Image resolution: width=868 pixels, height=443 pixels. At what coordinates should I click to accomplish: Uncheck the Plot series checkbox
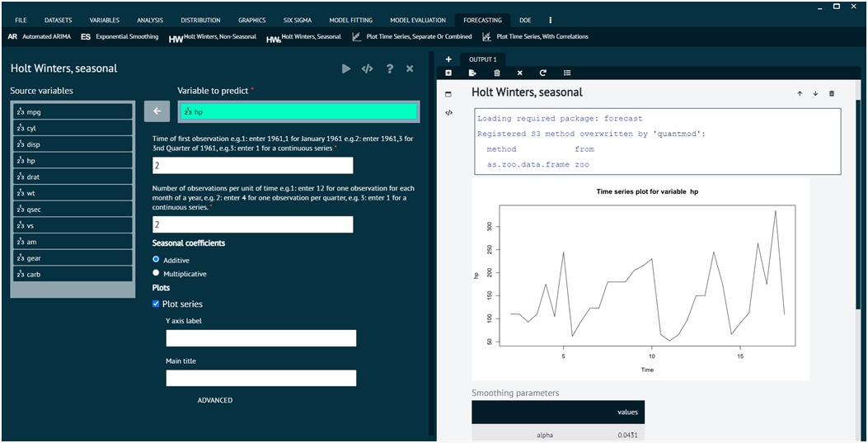(157, 304)
